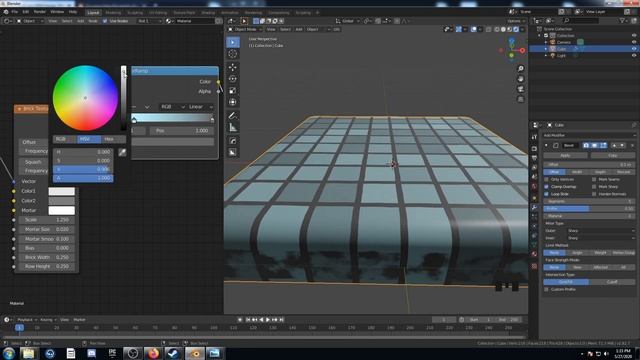Select the Hex tab in color picker
This screenshot has height=360, width=640.
pyautogui.click(x=113, y=139)
